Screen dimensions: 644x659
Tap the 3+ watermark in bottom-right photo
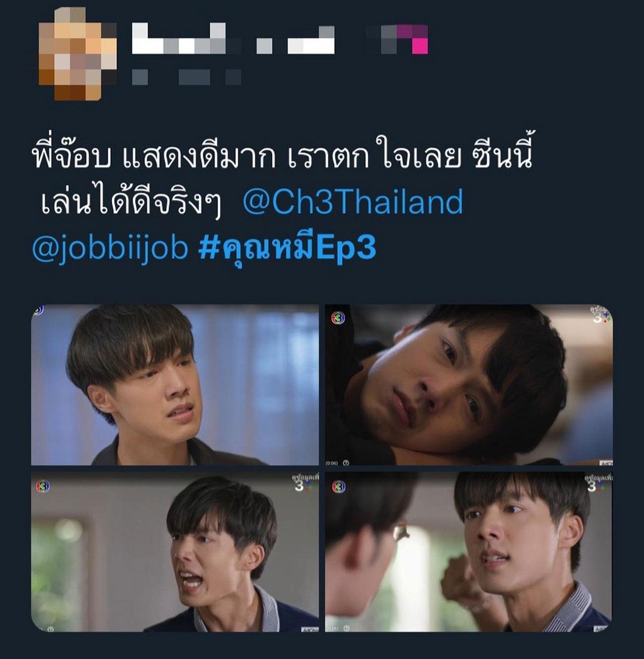tap(598, 483)
